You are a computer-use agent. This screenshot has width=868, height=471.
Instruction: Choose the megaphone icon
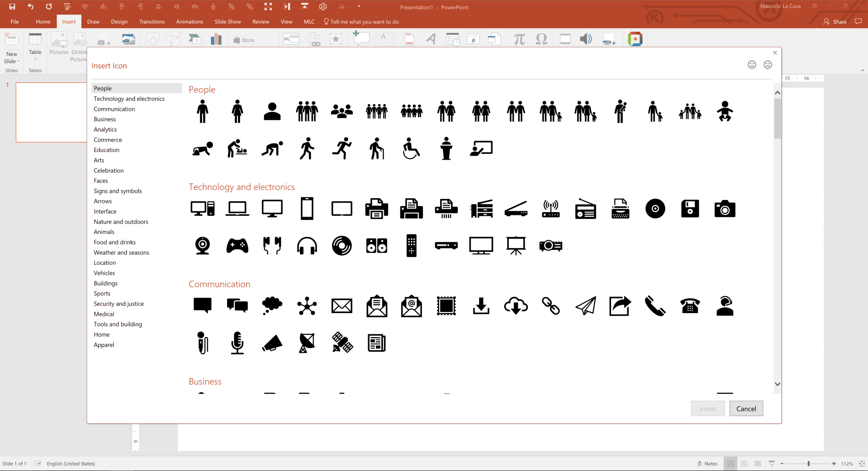272,343
